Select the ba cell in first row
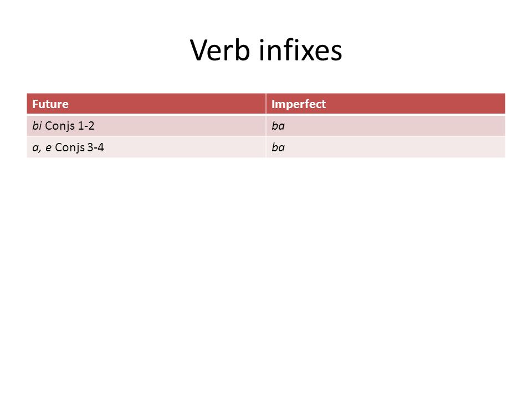This screenshot has width=532, height=399. coord(386,126)
